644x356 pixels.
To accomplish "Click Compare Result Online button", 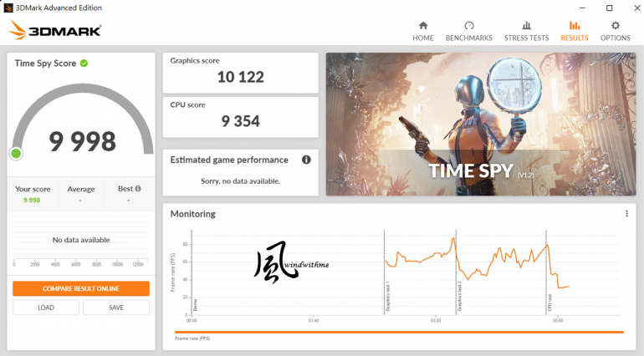I will (x=81, y=288).
